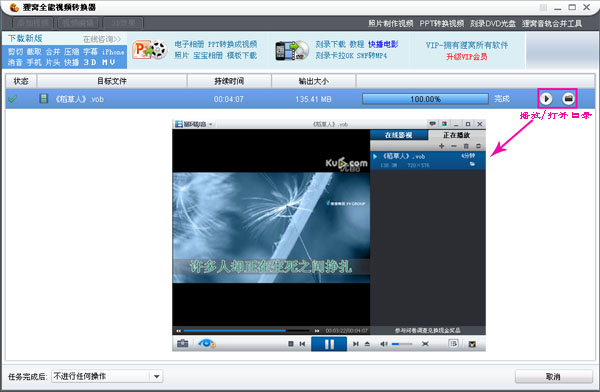Open the 升级VIP会员 link

click(467, 57)
